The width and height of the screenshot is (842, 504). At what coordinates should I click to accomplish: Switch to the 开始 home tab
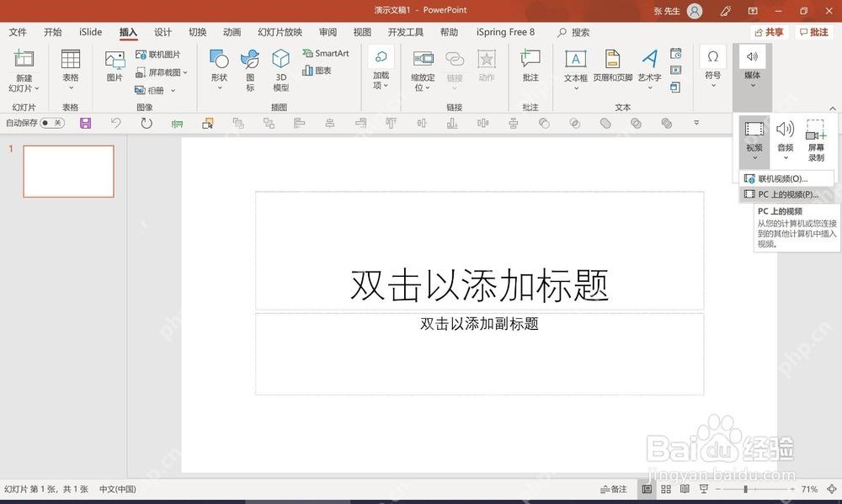click(52, 32)
